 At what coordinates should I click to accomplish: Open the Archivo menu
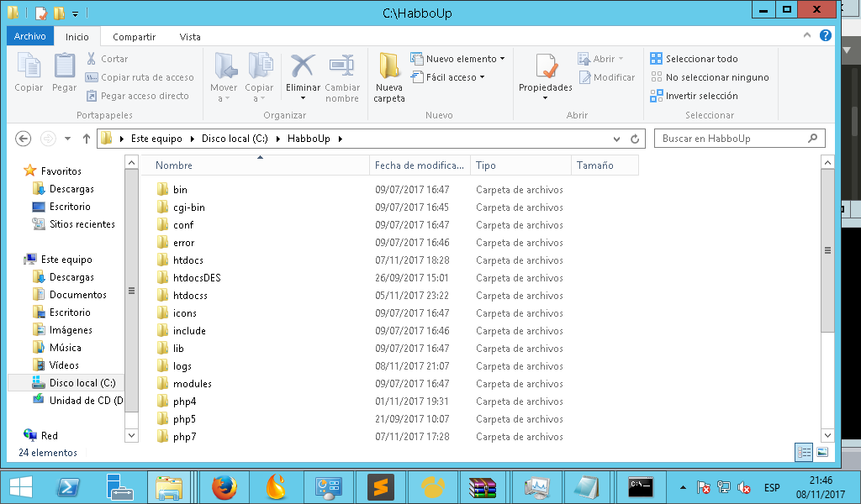pos(29,36)
